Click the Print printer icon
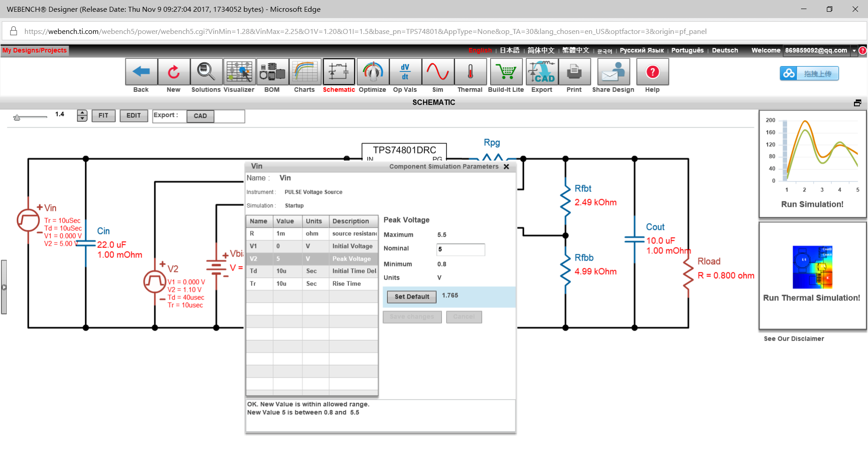 [574, 72]
